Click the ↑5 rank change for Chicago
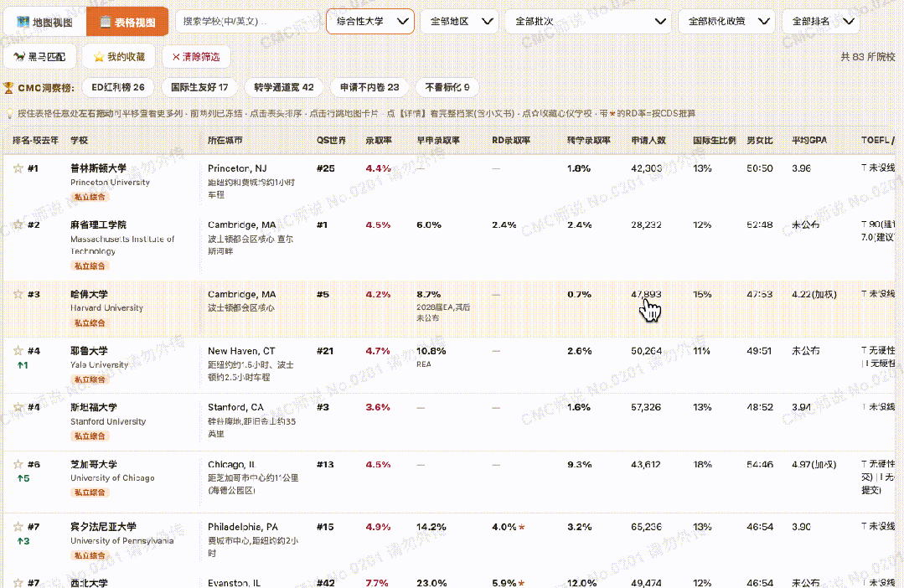Screen dimensions: 904x588 click(23, 478)
